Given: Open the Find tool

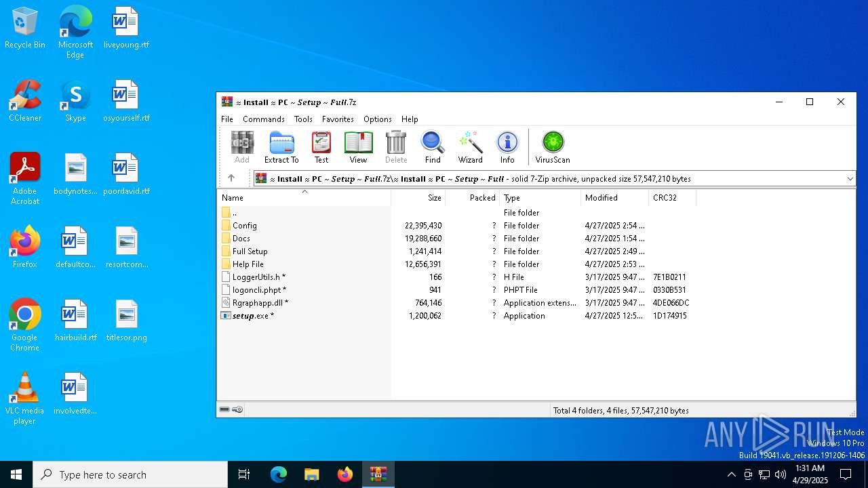Looking at the screenshot, I should point(433,147).
